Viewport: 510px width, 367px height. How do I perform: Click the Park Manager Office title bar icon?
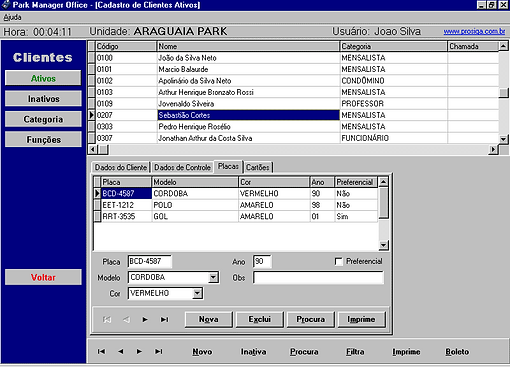point(6,5)
